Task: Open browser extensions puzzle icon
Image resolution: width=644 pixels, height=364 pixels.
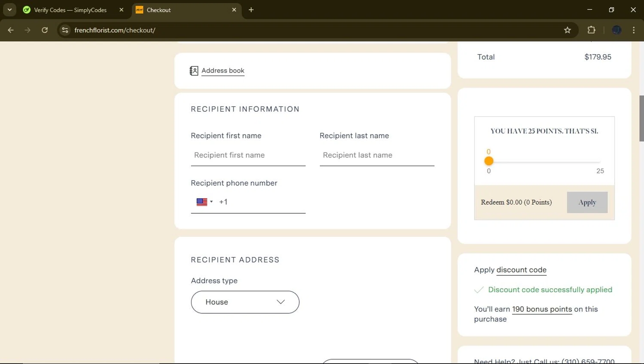Action: click(x=591, y=30)
